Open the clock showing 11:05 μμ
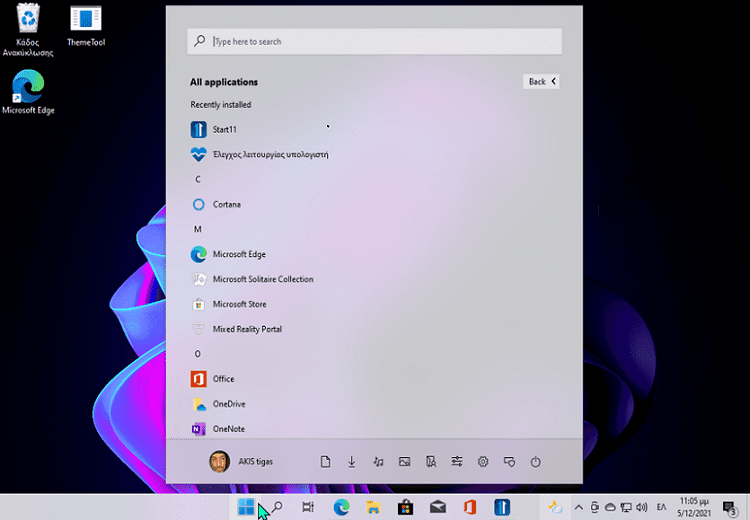The image size is (750, 520). [x=694, y=507]
